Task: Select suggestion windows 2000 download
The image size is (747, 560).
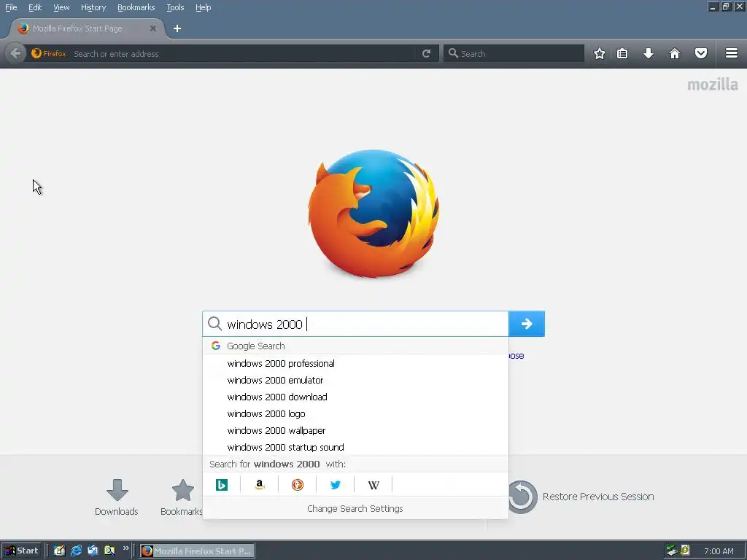Action: click(x=355, y=397)
